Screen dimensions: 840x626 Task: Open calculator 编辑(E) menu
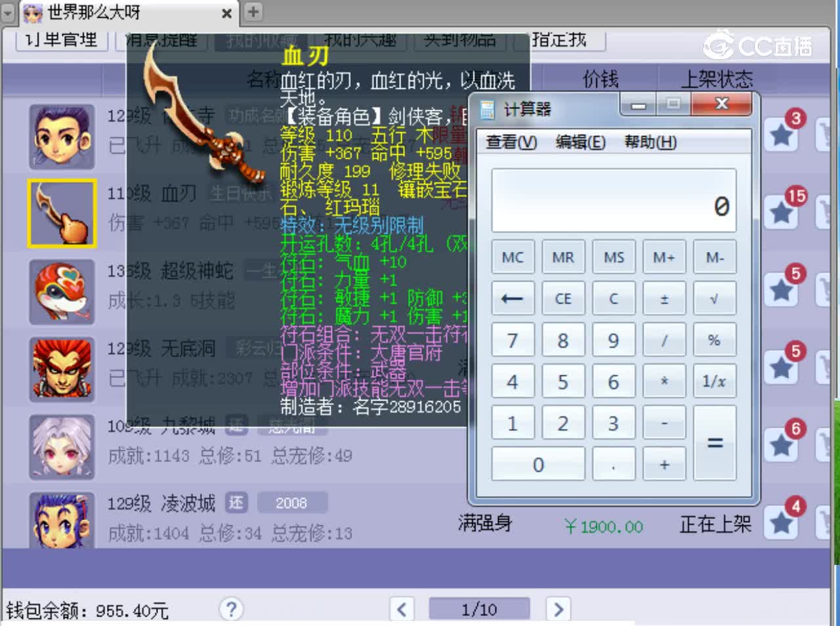click(580, 142)
